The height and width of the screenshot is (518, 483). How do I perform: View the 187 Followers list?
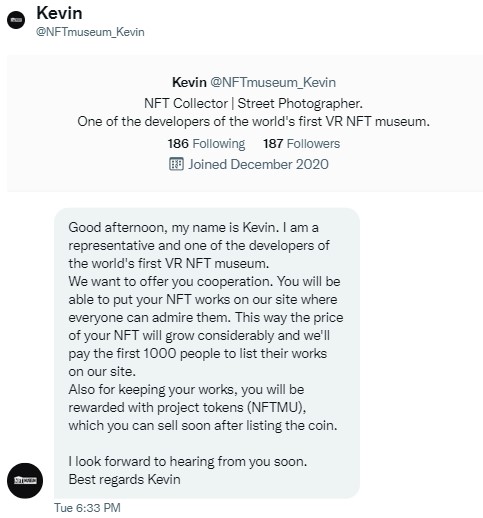click(x=301, y=144)
